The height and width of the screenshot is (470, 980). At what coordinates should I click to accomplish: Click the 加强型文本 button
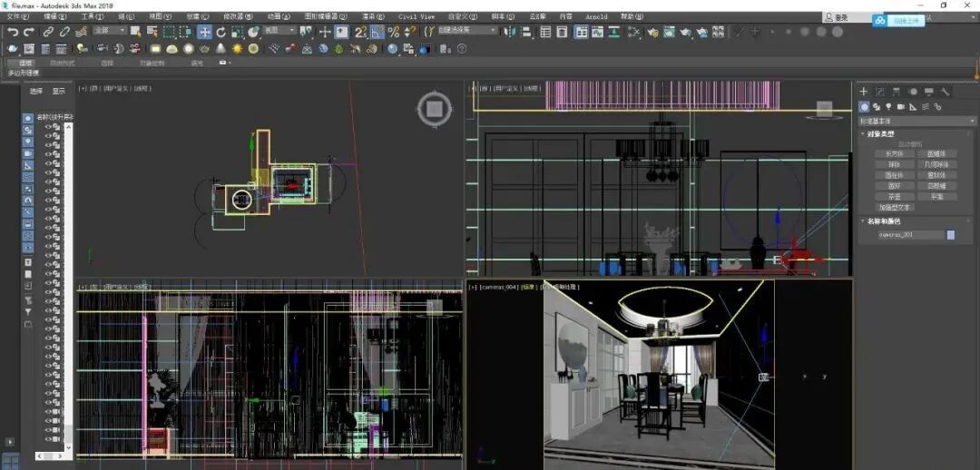coord(894,208)
